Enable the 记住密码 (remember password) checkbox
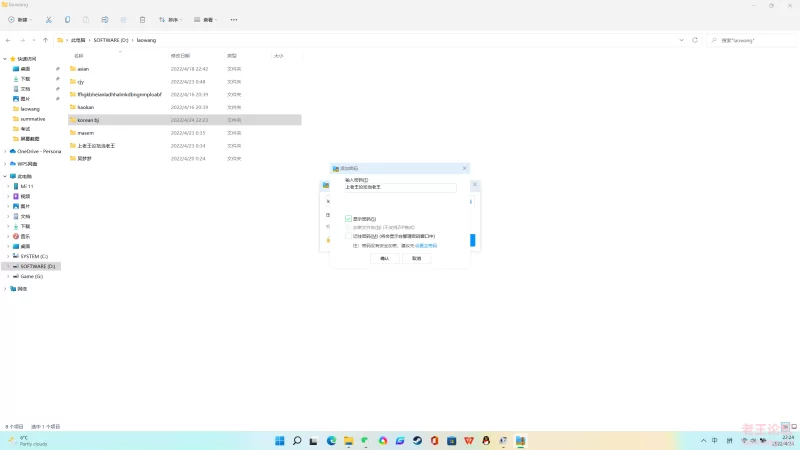This screenshot has height=450, width=800. 348,236
